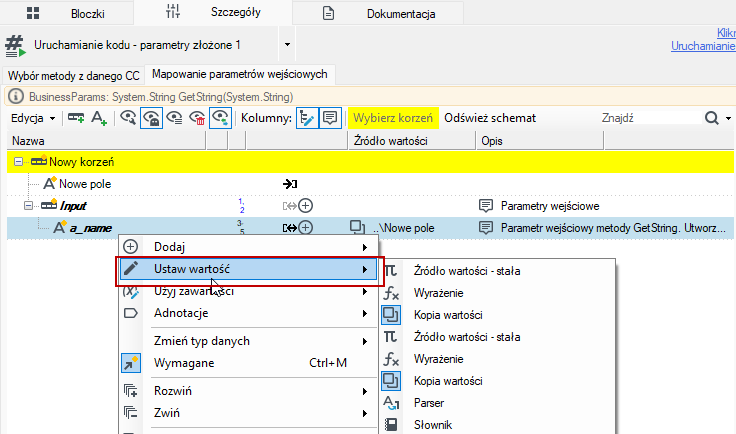Click the expand-all icon beside Rozwiń

click(130, 390)
